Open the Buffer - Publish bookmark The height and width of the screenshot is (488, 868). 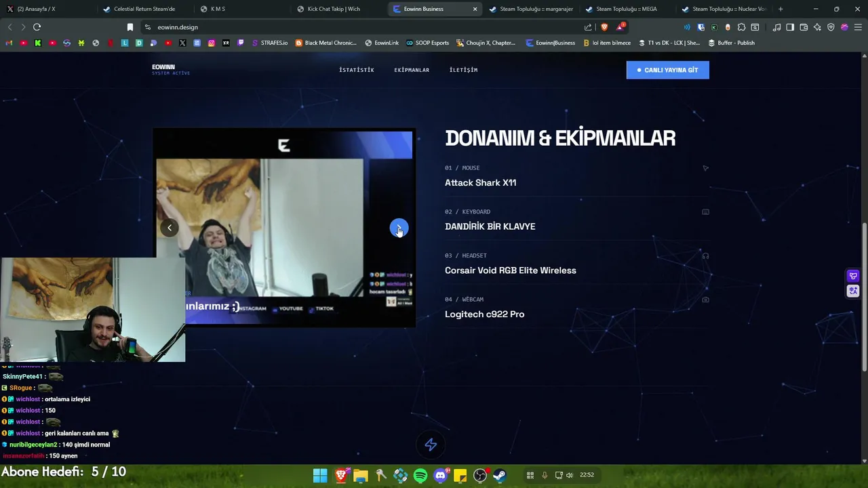[731, 43]
